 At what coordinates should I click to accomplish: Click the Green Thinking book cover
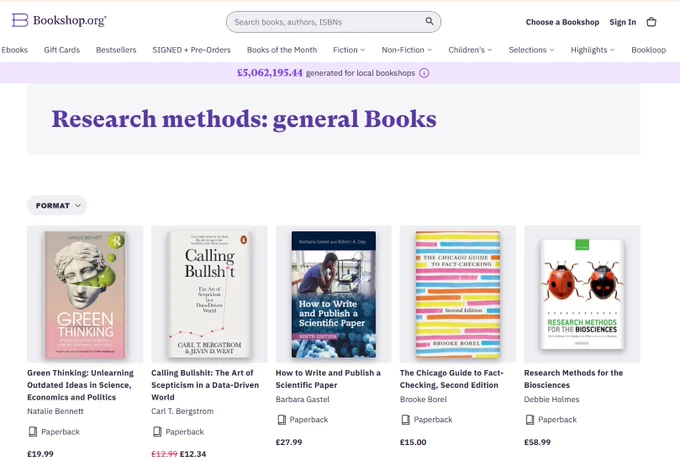click(x=85, y=294)
